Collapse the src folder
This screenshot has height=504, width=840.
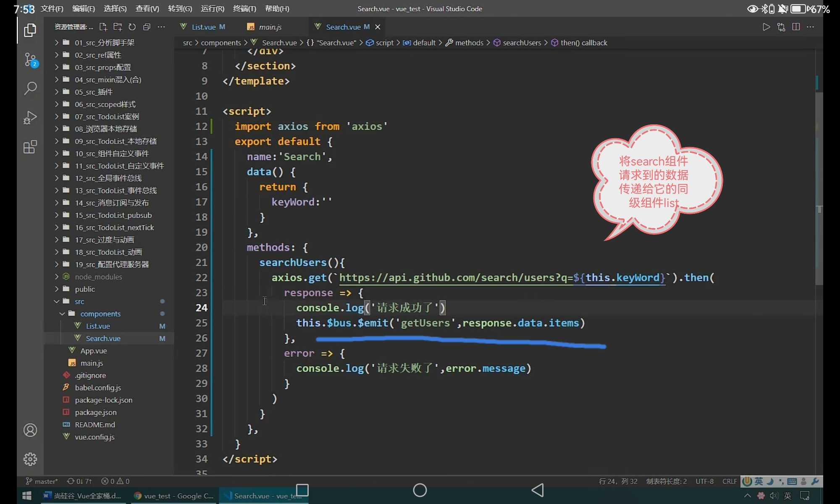pos(79,301)
